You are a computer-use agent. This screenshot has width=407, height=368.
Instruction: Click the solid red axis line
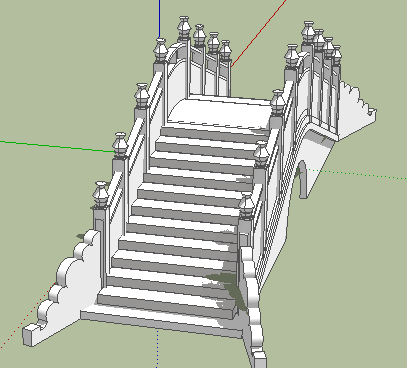coord(259,33)
